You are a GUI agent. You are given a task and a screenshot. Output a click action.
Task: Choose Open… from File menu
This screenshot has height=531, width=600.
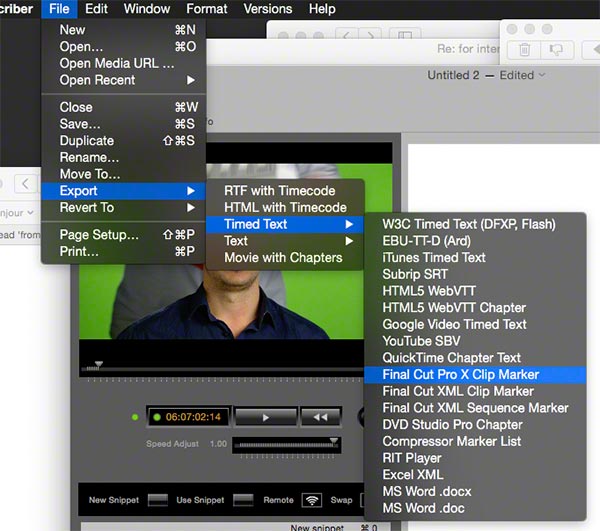(x=124, y=47)
